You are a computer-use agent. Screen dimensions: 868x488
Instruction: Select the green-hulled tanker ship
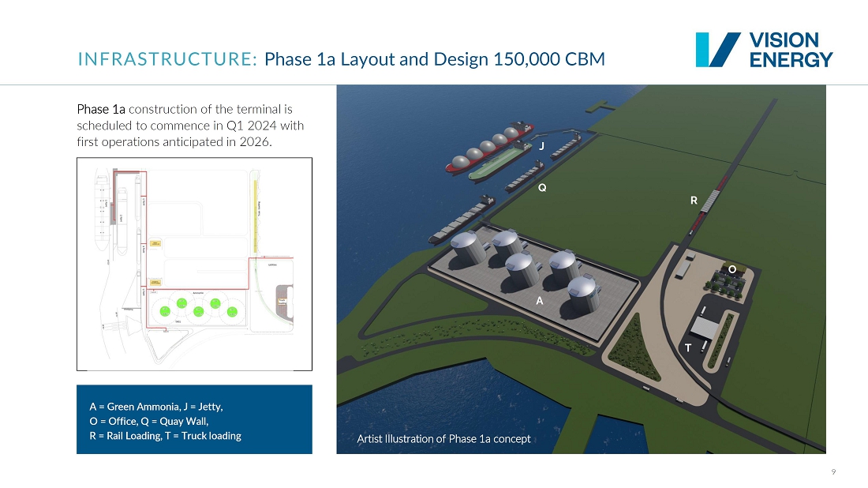click(498, 162)
